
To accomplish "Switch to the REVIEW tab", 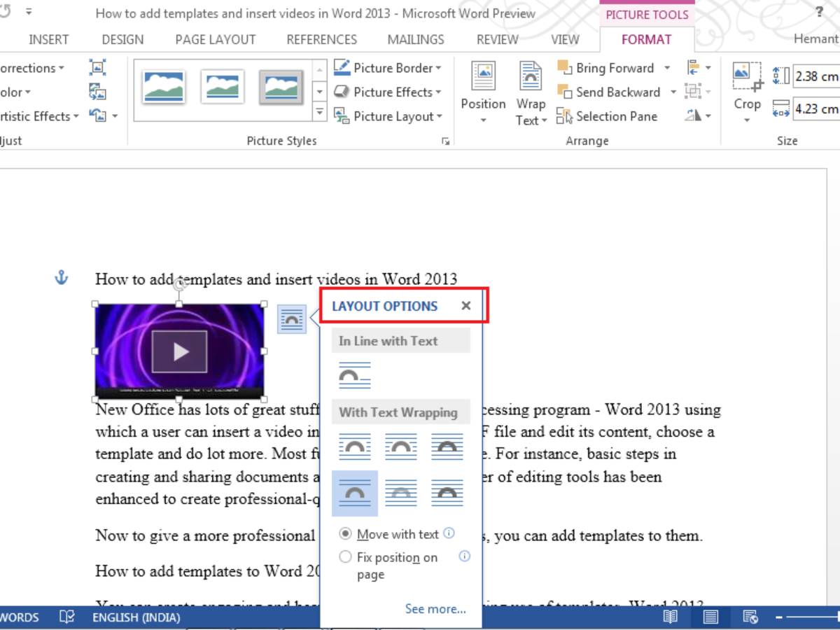I will click(x=498, y=40).
